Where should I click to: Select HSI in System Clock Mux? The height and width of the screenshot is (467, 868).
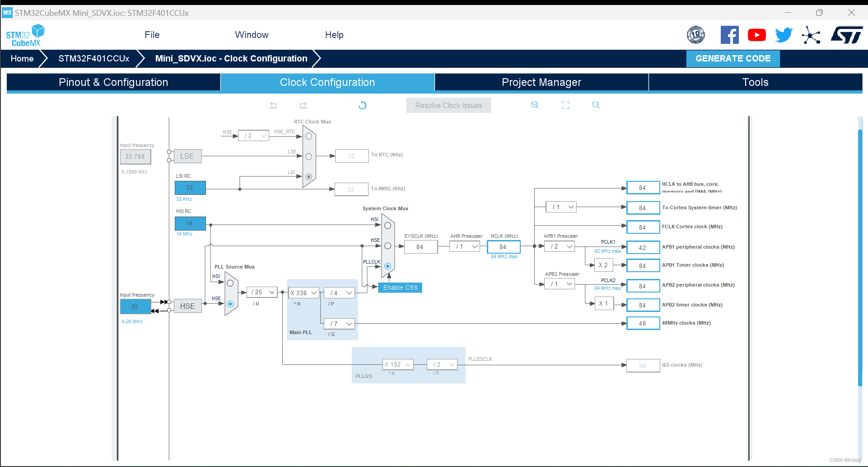(387, 225)
